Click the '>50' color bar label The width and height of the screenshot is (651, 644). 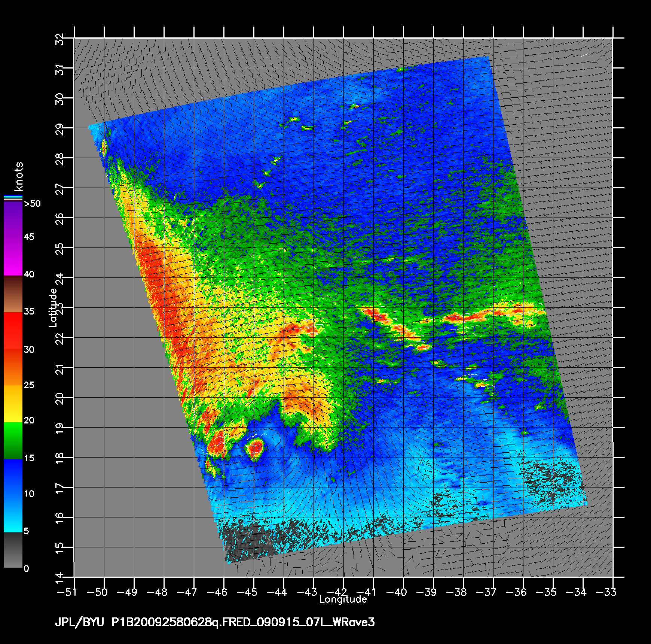(32, 204)
